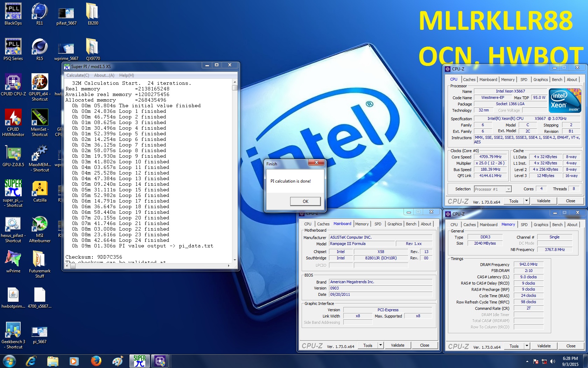Viewport: 588px width, 368px height.
Task: Click the DRAM Frequency value 942.0 MHz
Action: (x=528, y=264)
